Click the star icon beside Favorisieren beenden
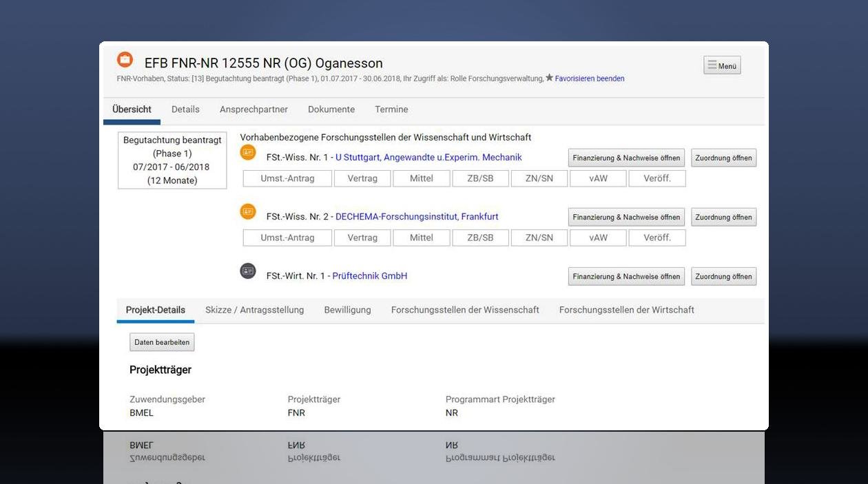Image resolution: width=868 pixels, height=484 pixels. (x=549, y=78)
